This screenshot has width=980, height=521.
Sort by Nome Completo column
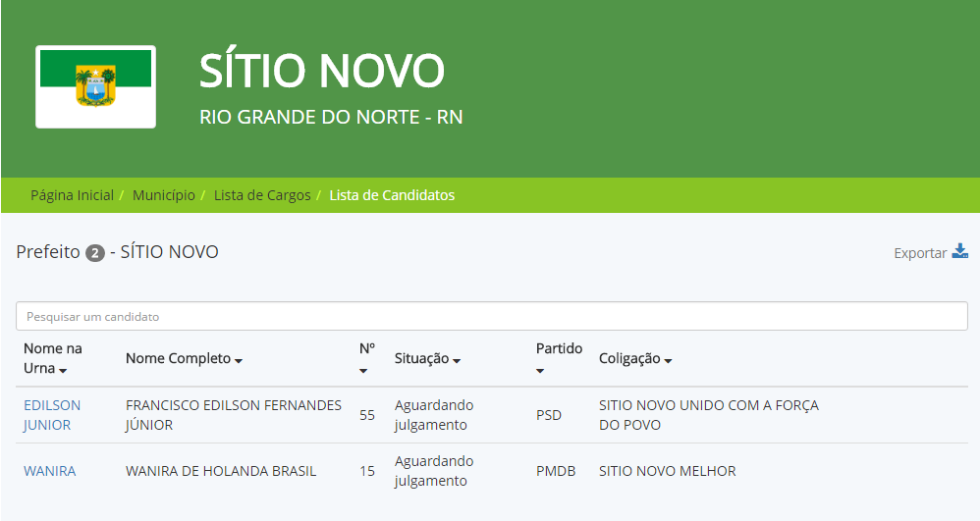[184, 359]
